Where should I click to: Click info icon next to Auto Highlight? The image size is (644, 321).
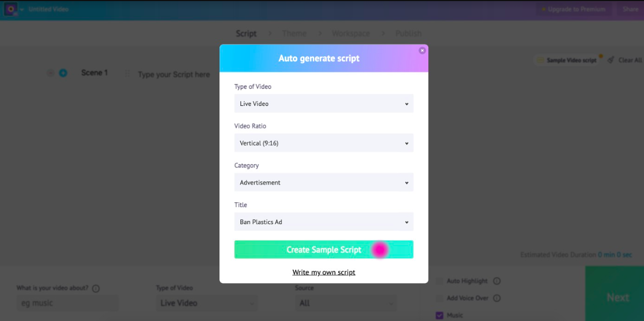point(497,281)
